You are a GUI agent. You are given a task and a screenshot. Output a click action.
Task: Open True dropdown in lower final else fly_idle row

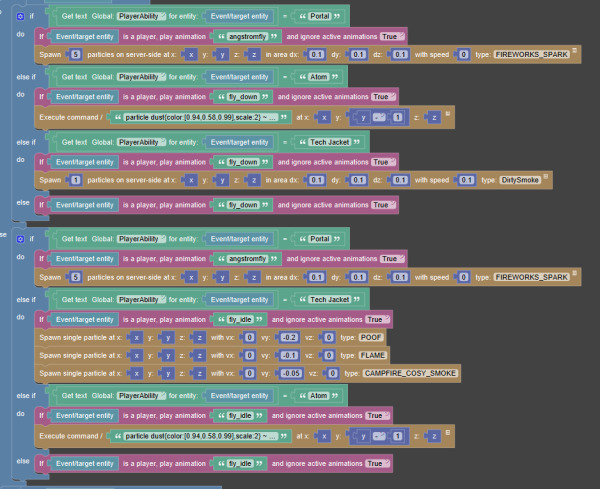377,464
